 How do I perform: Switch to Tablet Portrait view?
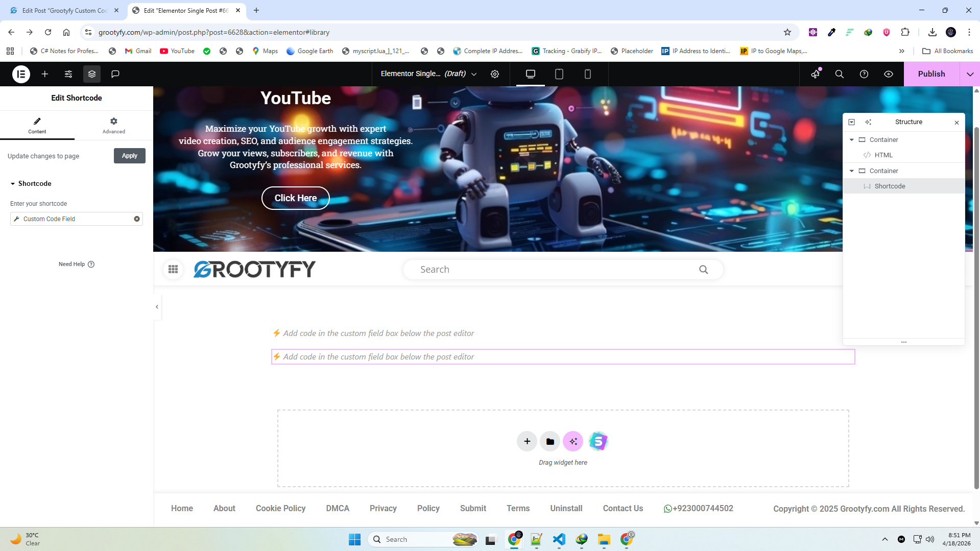point(559,74)
